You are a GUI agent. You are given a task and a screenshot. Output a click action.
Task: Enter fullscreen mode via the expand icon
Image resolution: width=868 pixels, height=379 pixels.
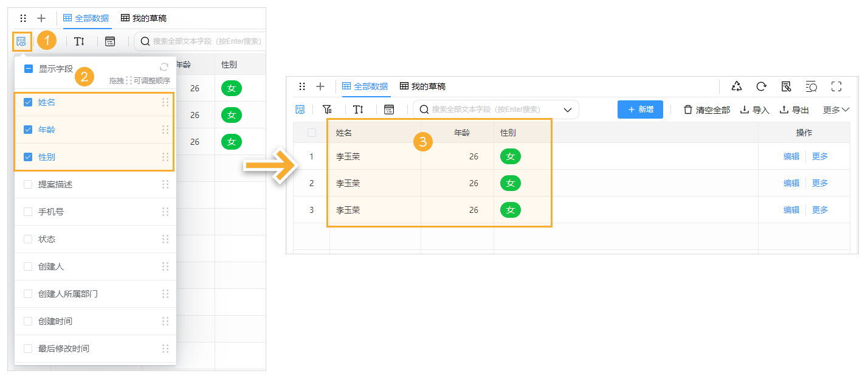pos(836,86)
